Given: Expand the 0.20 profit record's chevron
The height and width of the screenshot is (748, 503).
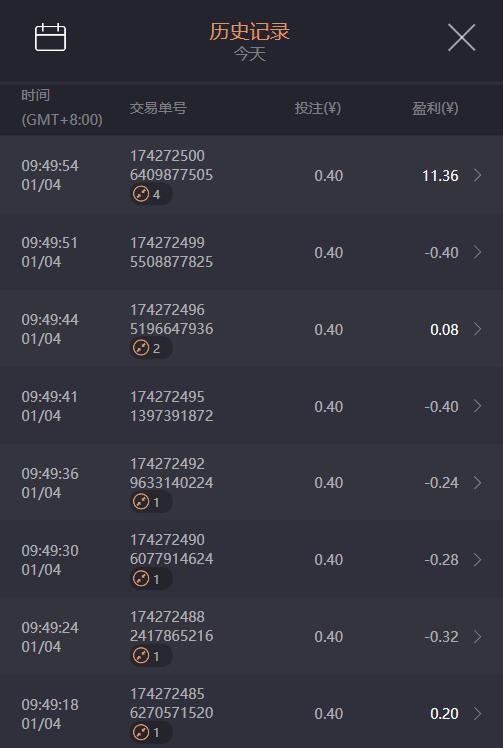Looking at the screenshot, I should [477, 714].
